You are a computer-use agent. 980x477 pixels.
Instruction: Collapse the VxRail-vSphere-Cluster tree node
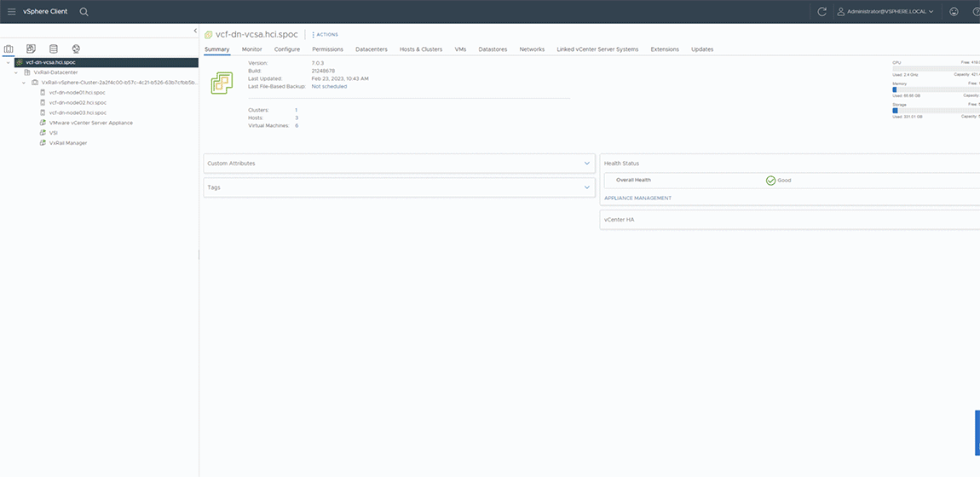point(24,83)
